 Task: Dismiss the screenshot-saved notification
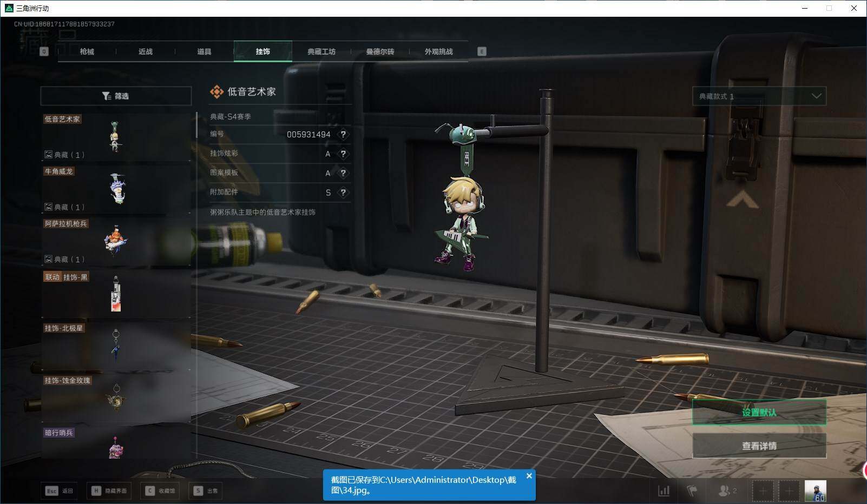(529, 476)
